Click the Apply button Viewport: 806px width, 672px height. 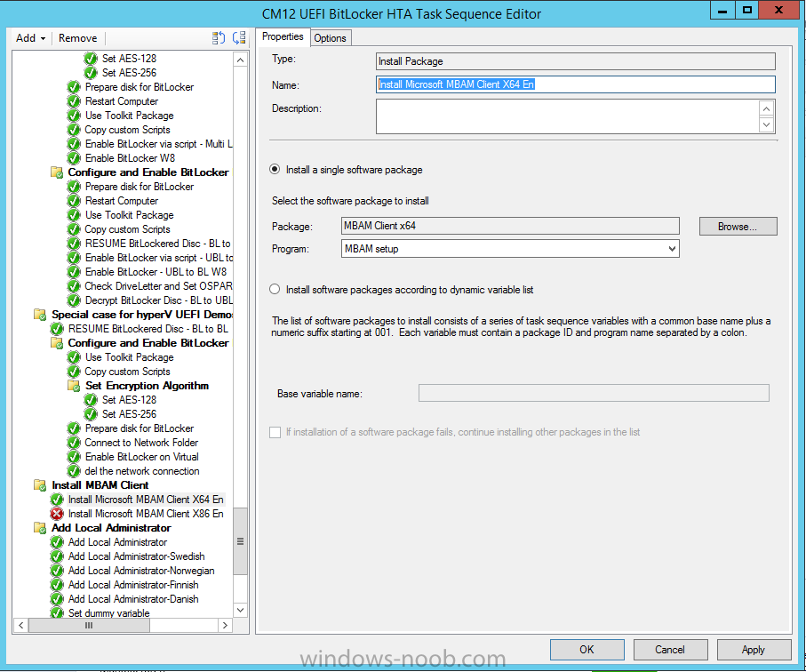pyautogui.click(x=754, y=650)
